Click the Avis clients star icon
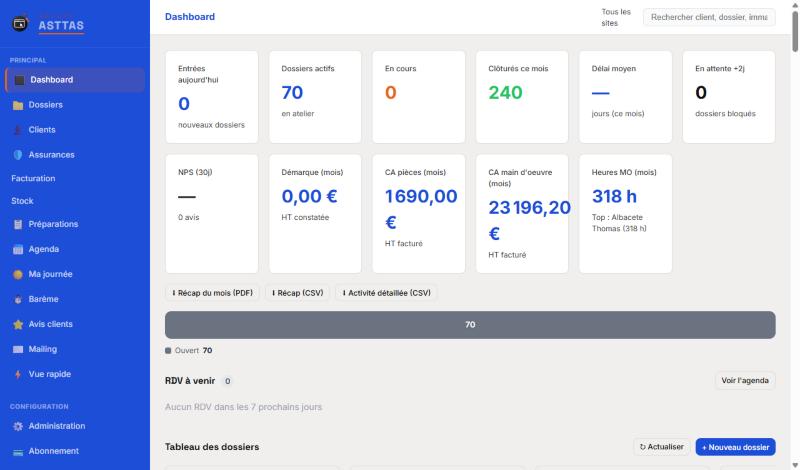 (18, 325)
